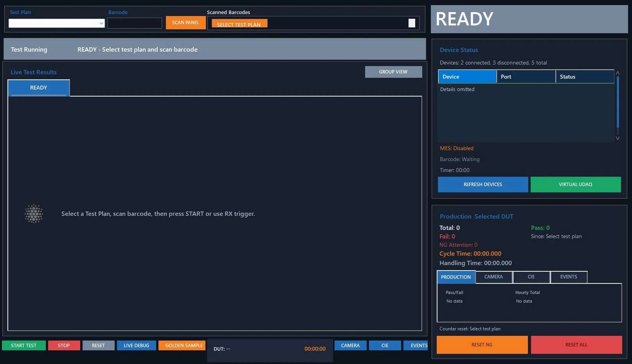Click the 'Timer: 00:00' text
632x364 pixels.
(x=455, y=170)
